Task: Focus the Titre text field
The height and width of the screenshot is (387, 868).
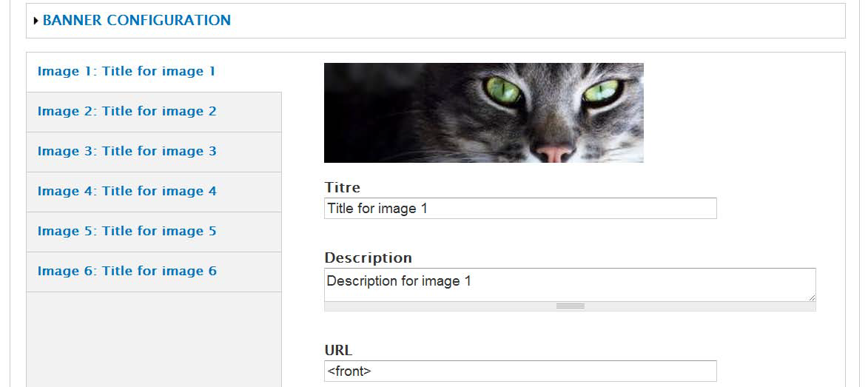Action: [x=520, y=209]
